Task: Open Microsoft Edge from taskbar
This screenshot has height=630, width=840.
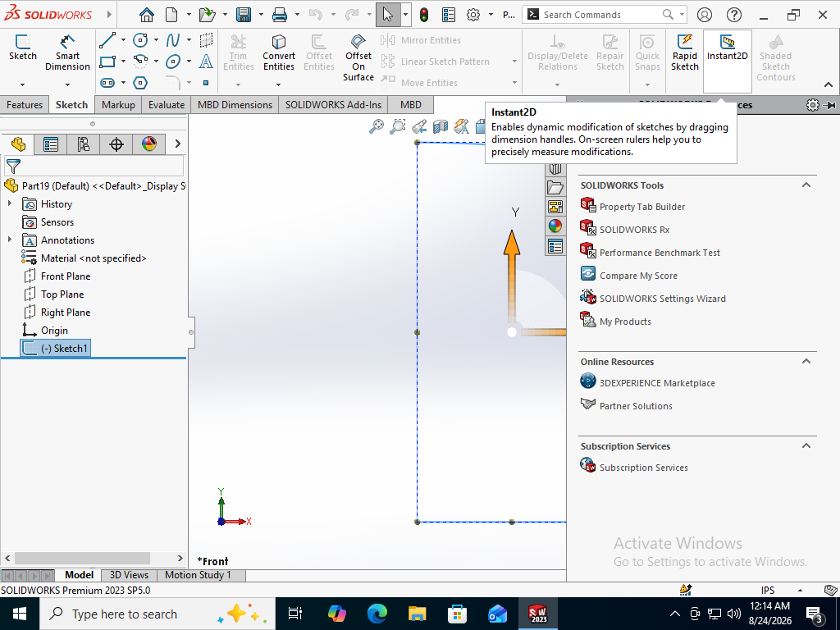Action: click(377, 614)
